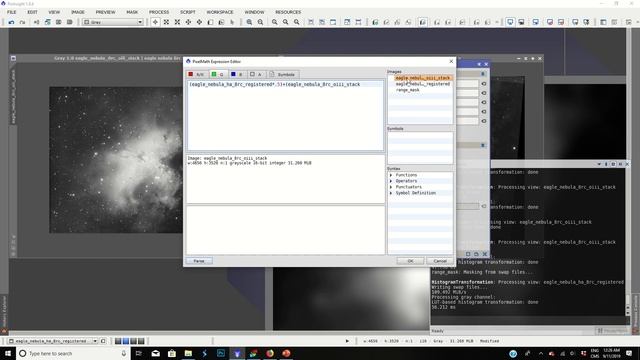The width and height of the screenshot is (640, 360).
Task: Open the VIEW menu
Action: click(54, 12)
